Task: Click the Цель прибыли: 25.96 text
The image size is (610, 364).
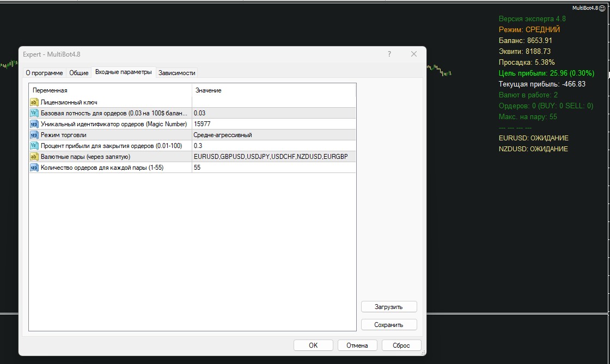Action: pos(547,73)
